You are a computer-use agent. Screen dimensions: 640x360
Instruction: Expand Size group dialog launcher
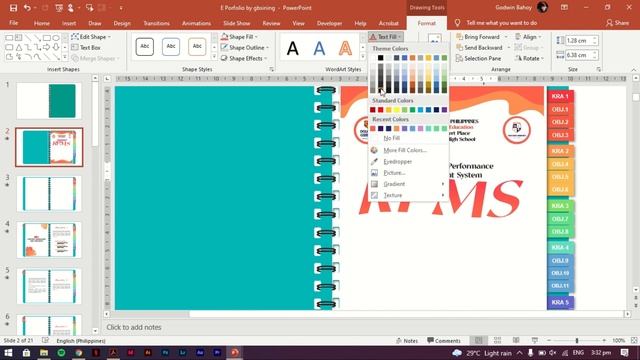599,69
